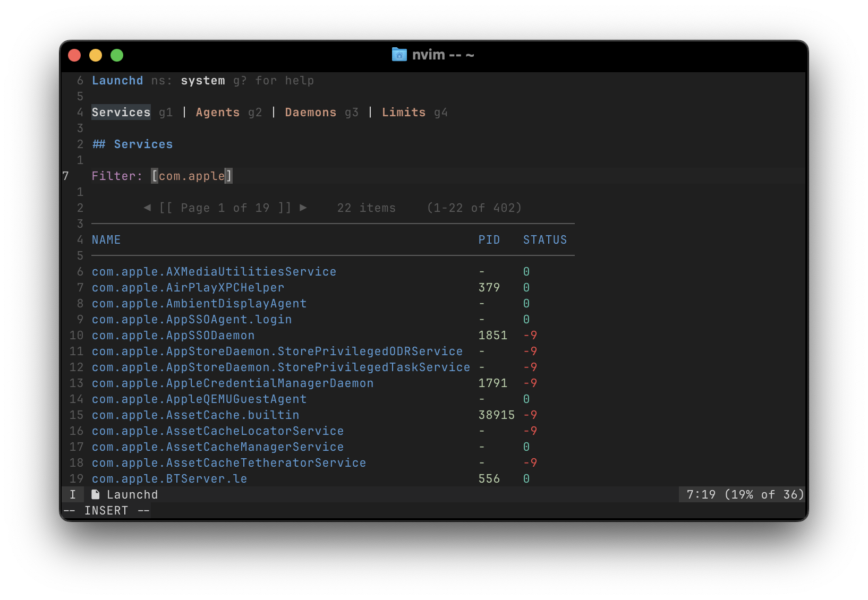Viewport: 868px width, 600px height.
Task: Click the g? for help hint
Action: [274, 80]
